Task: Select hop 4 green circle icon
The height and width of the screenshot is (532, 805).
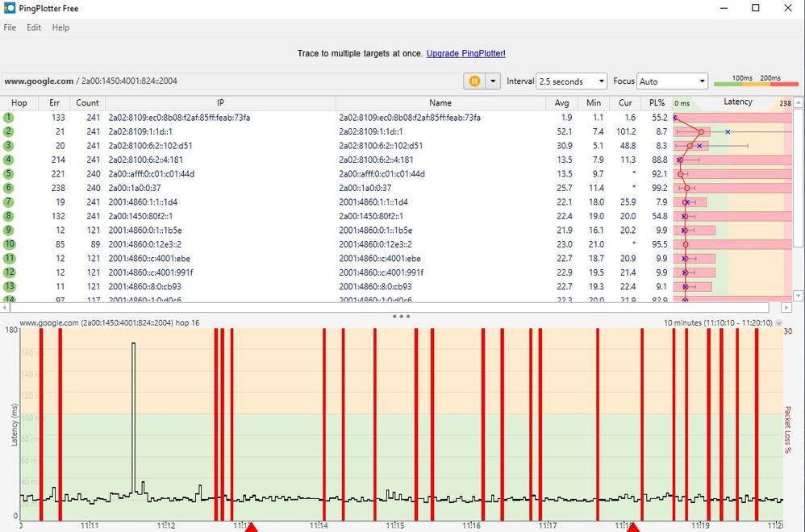Action: coord(8,160)
